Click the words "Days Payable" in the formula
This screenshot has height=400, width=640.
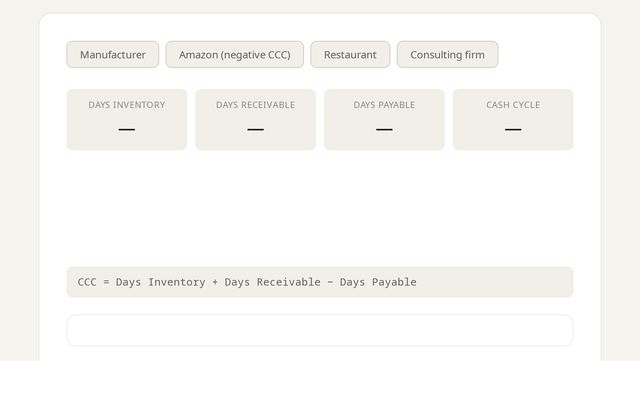click(x=378, y=282)
